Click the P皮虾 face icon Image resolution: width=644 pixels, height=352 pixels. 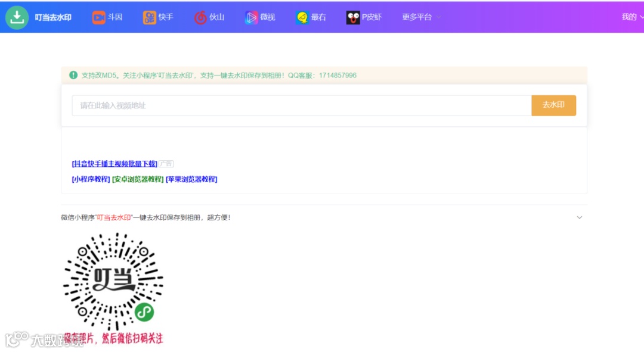point(353,17)
